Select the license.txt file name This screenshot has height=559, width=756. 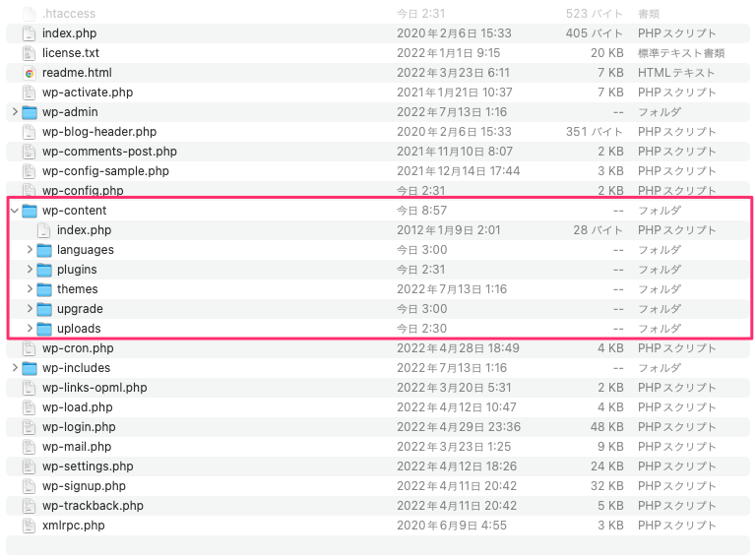(71, 53)
